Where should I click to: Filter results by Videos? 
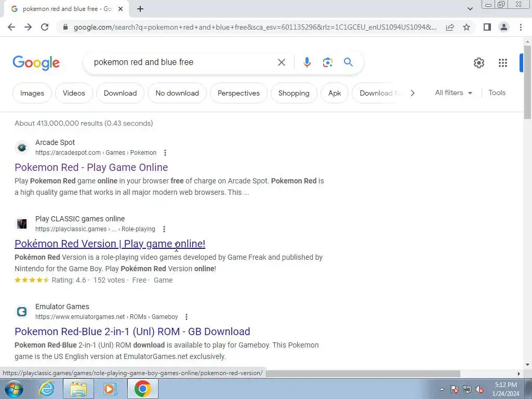tap(74, 93)
